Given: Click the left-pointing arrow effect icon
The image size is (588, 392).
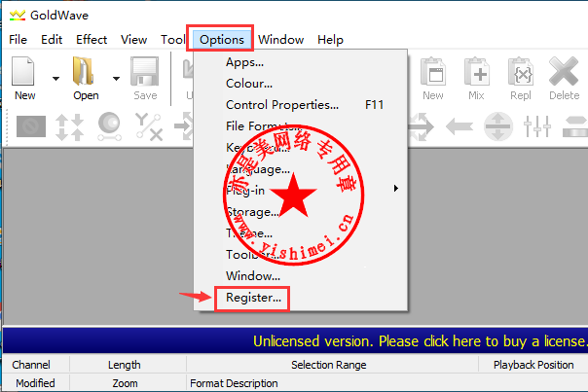Looking at the screenshot, I should click(x=459, y=126).
